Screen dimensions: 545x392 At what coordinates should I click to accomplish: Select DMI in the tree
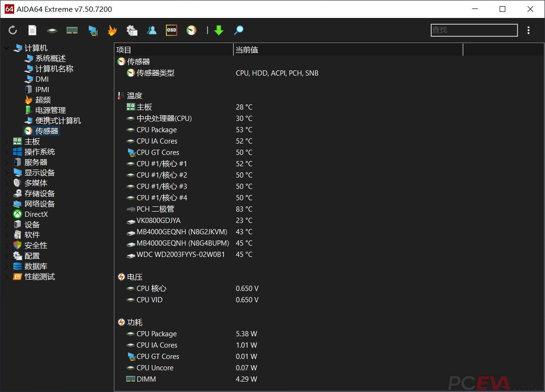pyautogui.click(x=42, y=79)
